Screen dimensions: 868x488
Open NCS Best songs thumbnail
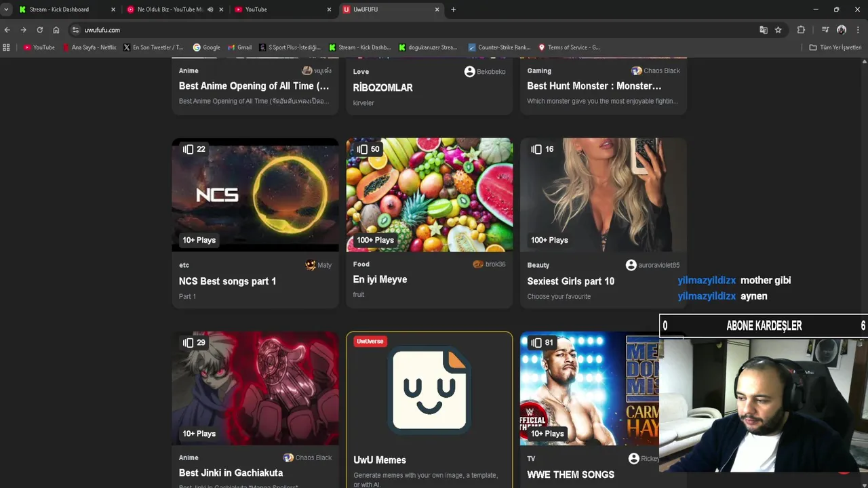[255, 195]
